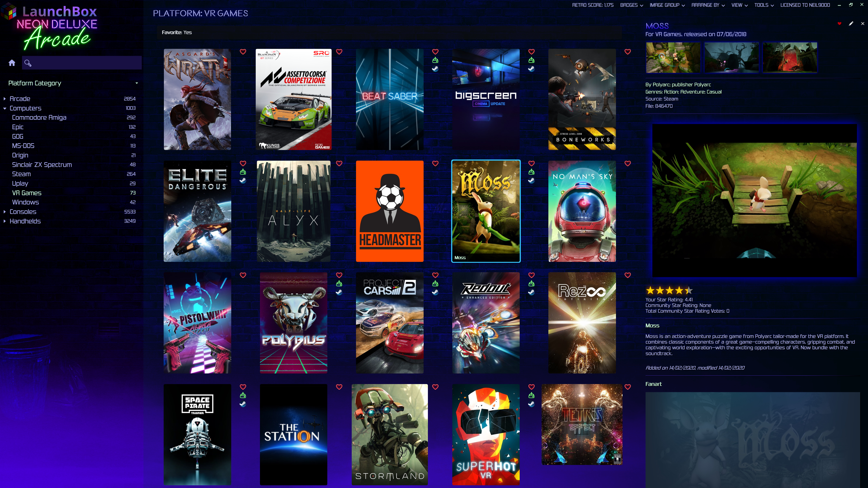Open the View dropdown menu
The height and width of the screenshot is (488, 868).
pyautogui.click(x=739, y=5)
